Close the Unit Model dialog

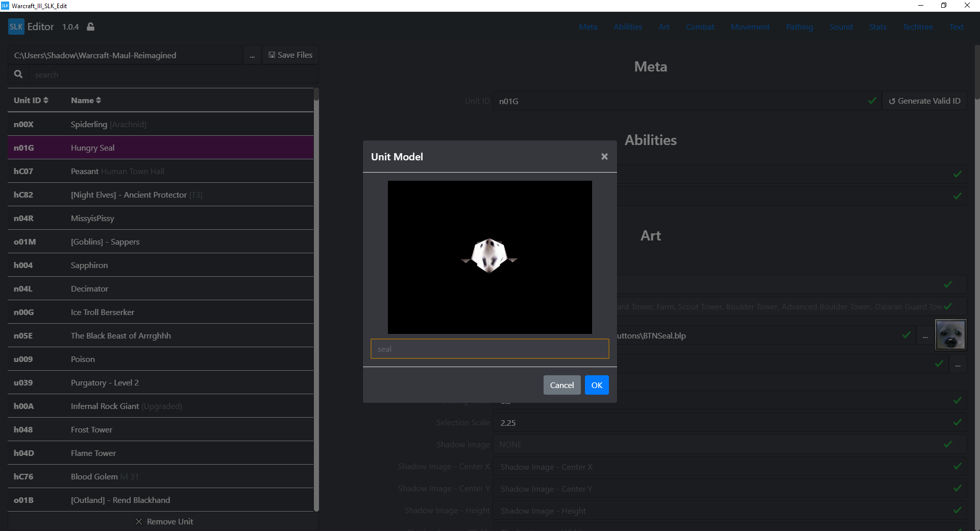tap(604, 157)
